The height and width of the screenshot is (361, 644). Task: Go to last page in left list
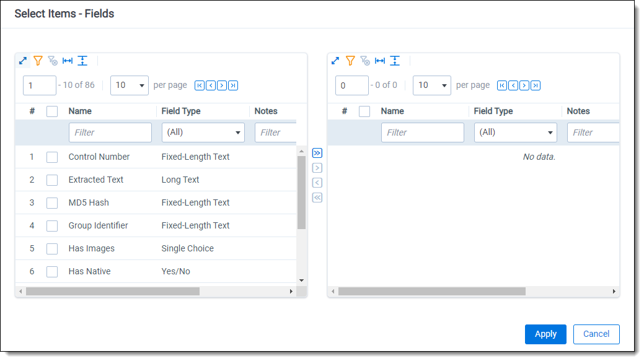click(x=233, y=85)
